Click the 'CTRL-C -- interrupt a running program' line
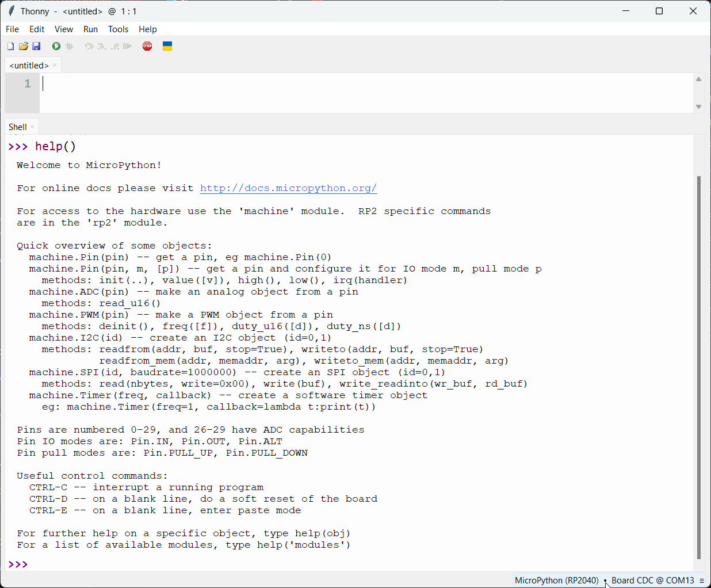 (147, 487)
